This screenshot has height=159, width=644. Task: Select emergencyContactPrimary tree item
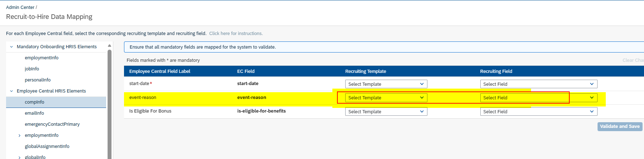pyautogui.click(x=52, y=124)
